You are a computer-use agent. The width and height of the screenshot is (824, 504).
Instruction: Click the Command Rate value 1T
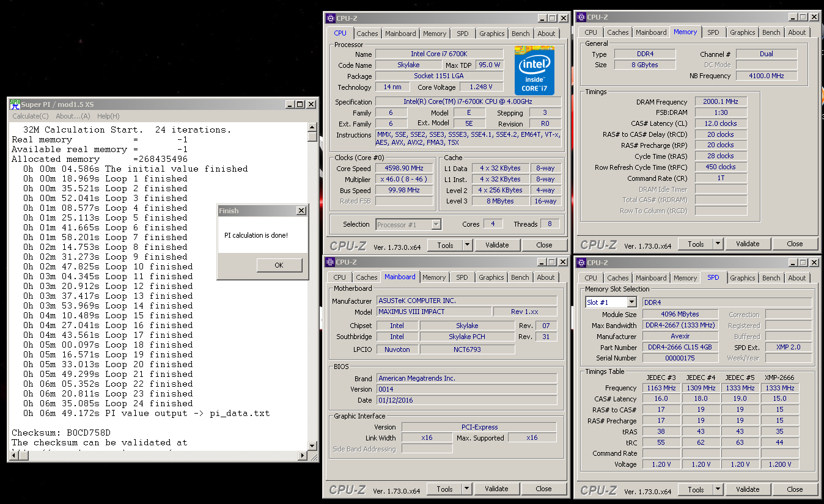[721, 178]
